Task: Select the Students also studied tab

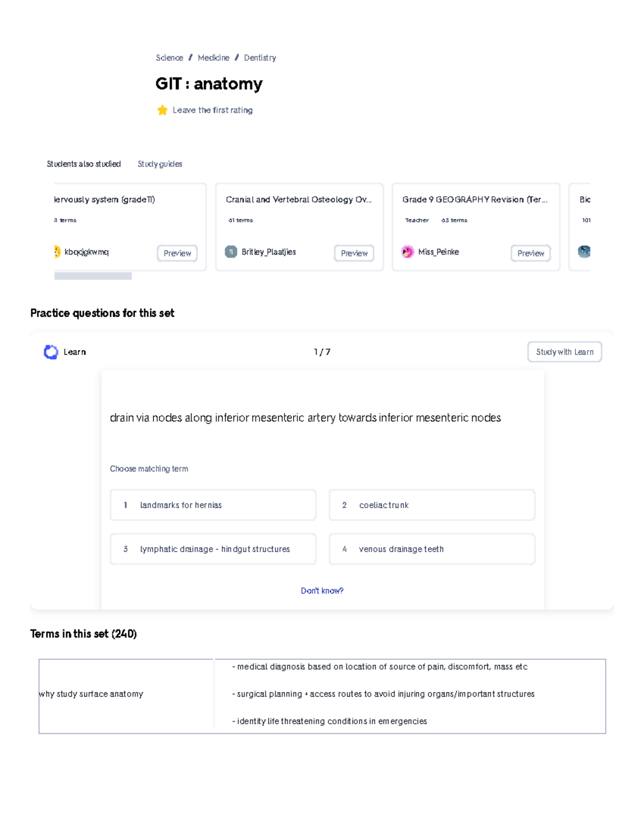Action: coord(84,164)
